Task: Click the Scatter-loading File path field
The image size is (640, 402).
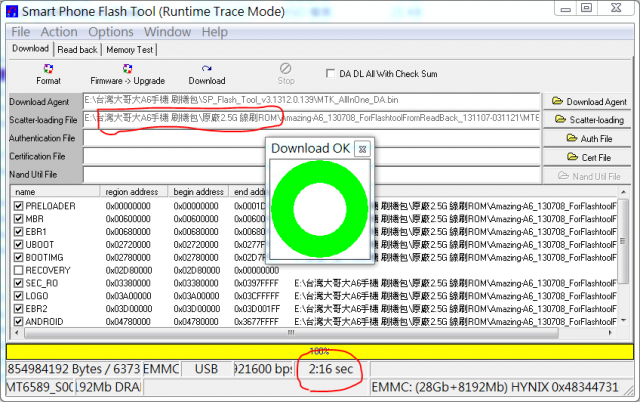Action: pyautogui.click(x=312, y=119)
